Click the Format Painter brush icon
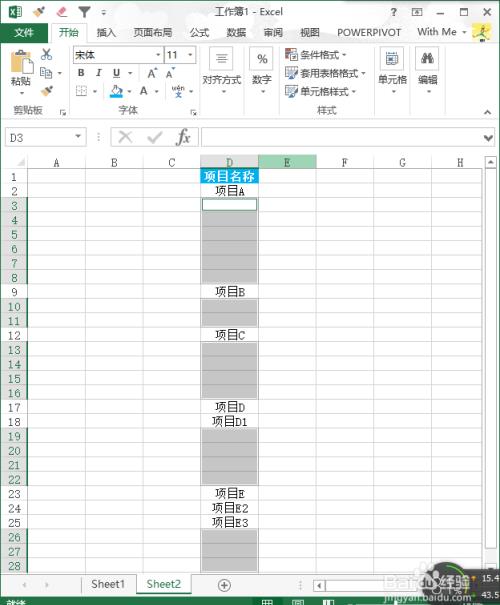The height and width of the screenshot is (605, 500). 47,91
